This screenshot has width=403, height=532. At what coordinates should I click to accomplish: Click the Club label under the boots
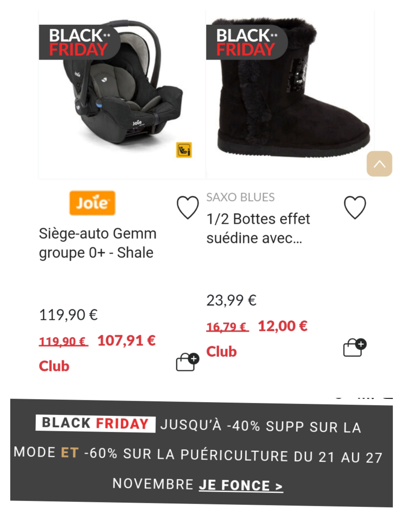pyautogui.click(x=221, y=352)
